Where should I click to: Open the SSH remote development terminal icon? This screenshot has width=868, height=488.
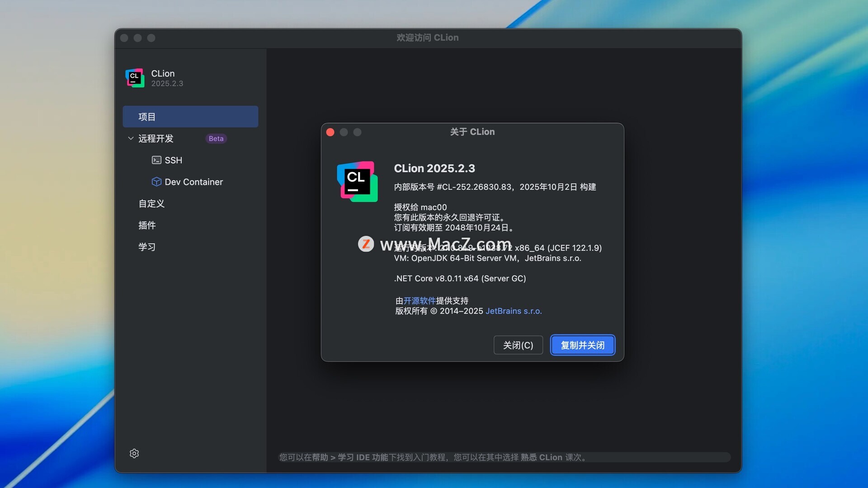pos(156,160)
